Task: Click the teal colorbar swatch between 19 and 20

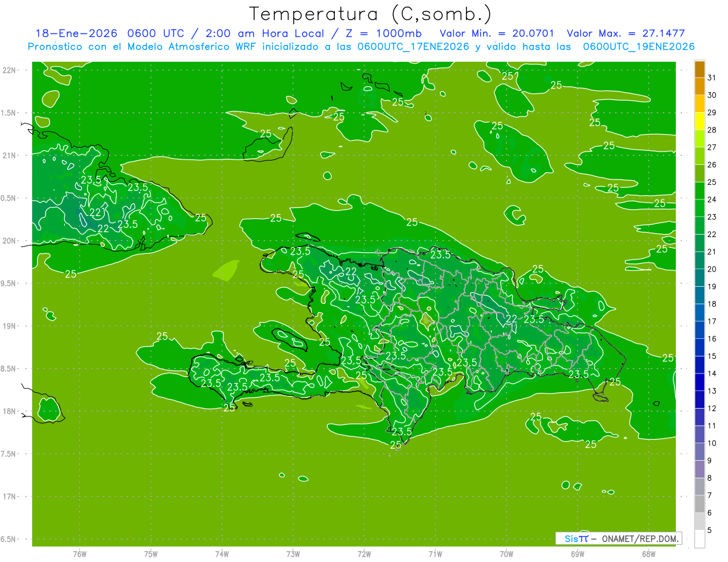Action: 699,278
